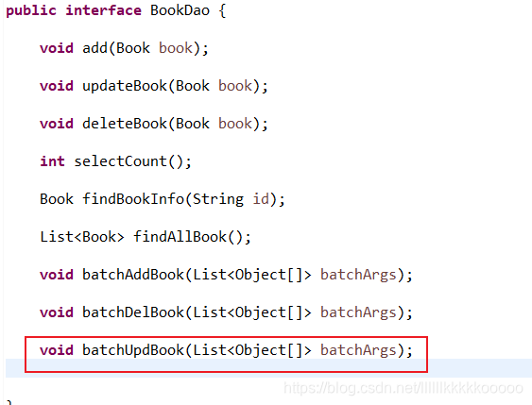Place cursor on the BookDao interface name
This screenshot has width=532, height=405.
(x=180, y=10)
